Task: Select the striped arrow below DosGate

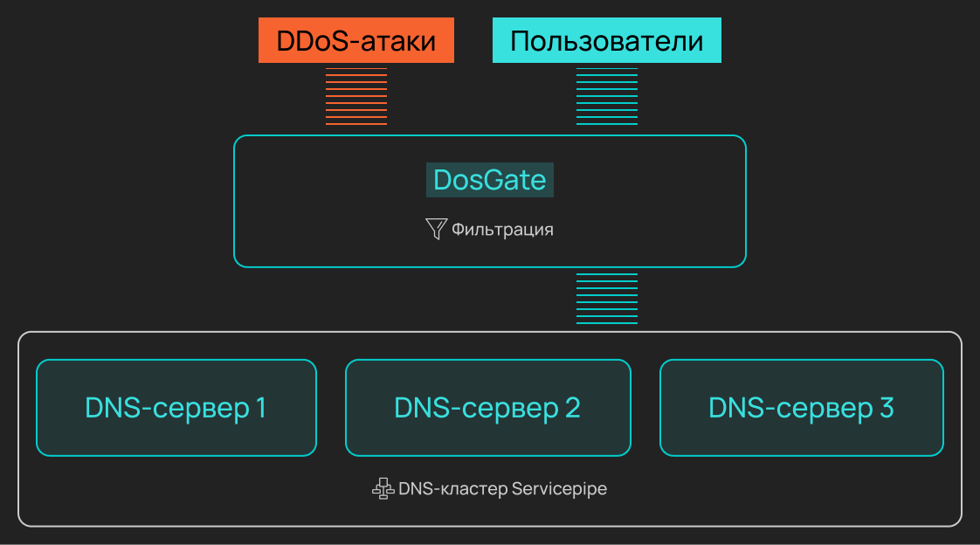Action: [606, 297]
